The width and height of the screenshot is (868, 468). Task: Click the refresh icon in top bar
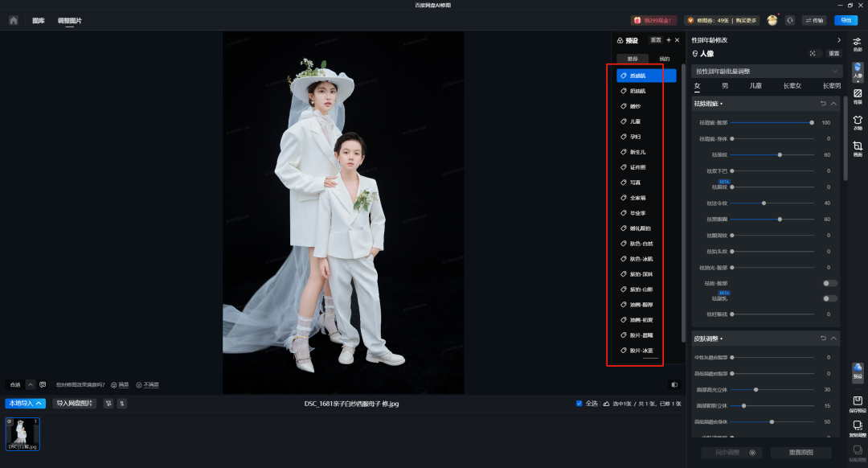(790, 20)
